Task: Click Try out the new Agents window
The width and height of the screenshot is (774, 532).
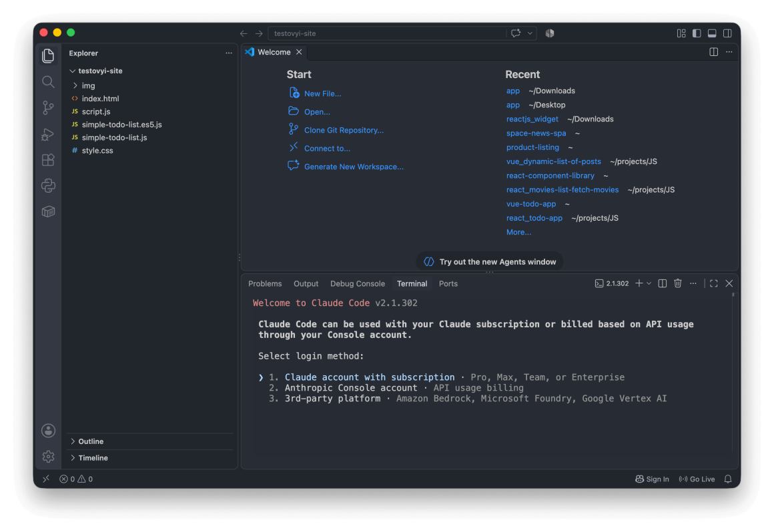Action: click(490, 262)
